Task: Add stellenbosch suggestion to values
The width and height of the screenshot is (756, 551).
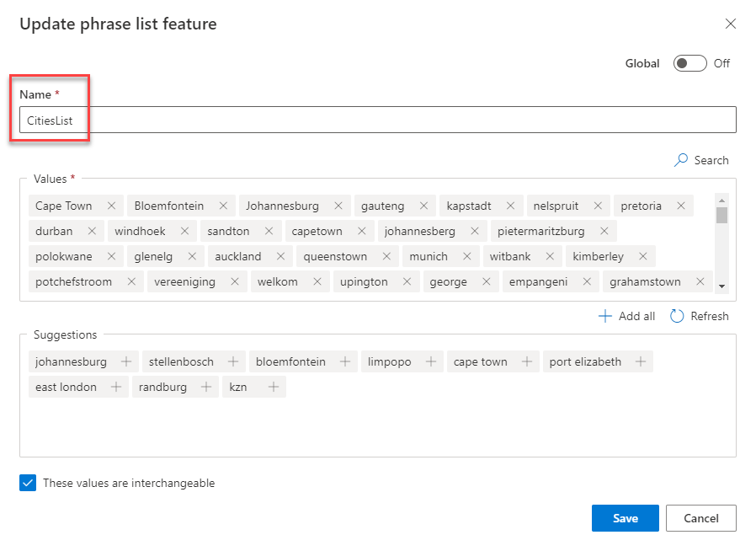Action: pos(233,361)
